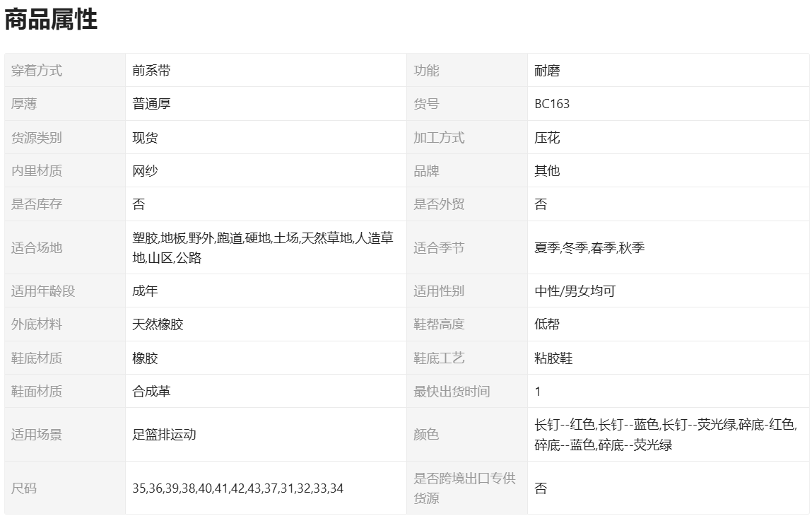Click the 天然橡胶 outsole material value
This screenshot has height=516, width=812.
tap(158, 324)
